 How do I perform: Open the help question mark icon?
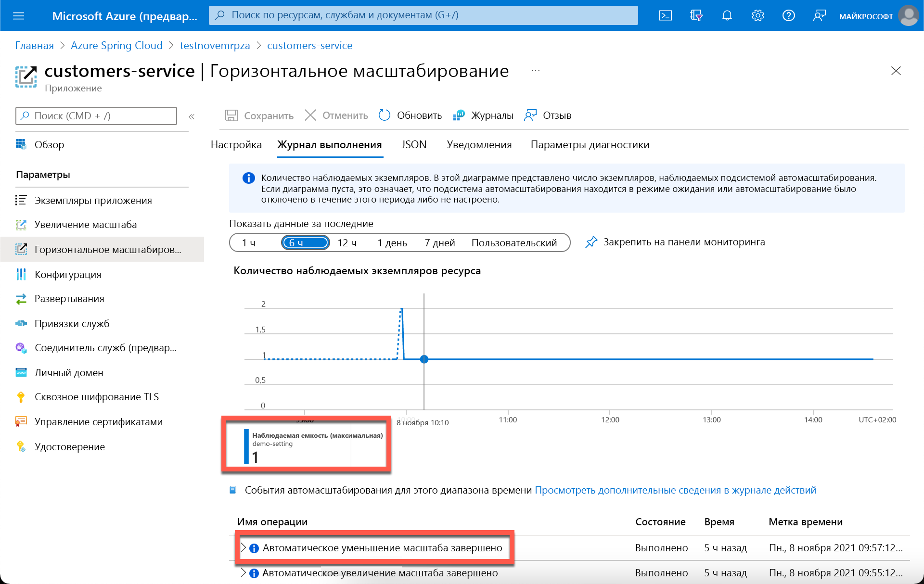click(x=788, y=15)
